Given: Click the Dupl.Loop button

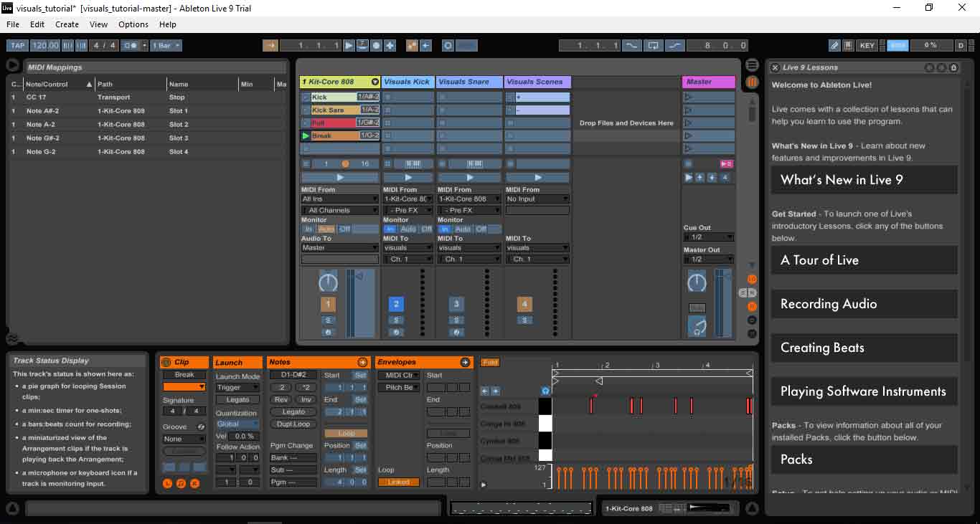Looking at the screenshot, I should point(293,424).
